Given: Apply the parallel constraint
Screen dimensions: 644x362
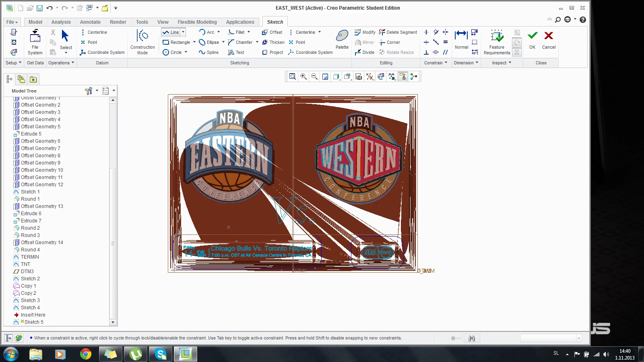Looking at the screenshot, I should [446, 52].
